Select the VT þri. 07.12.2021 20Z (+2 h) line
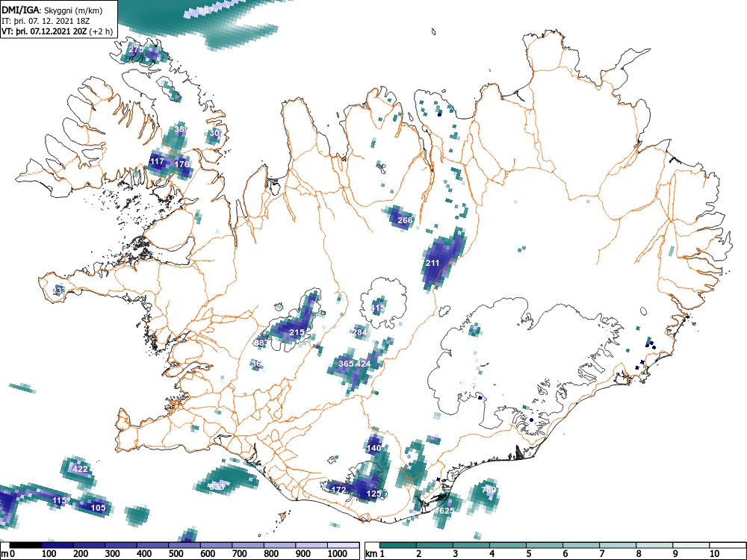This screenshot has width=747, height=560. [58, 32]
